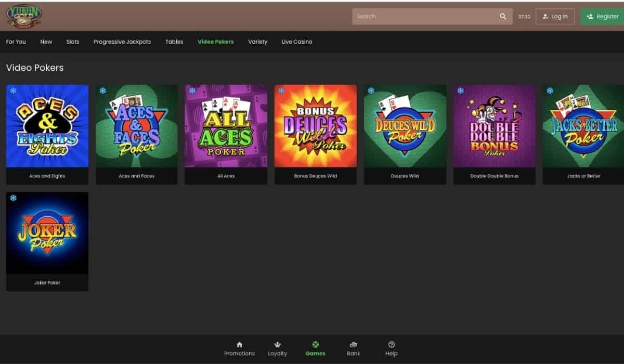Click the snowflake badge on All Aces

(192, 91)
